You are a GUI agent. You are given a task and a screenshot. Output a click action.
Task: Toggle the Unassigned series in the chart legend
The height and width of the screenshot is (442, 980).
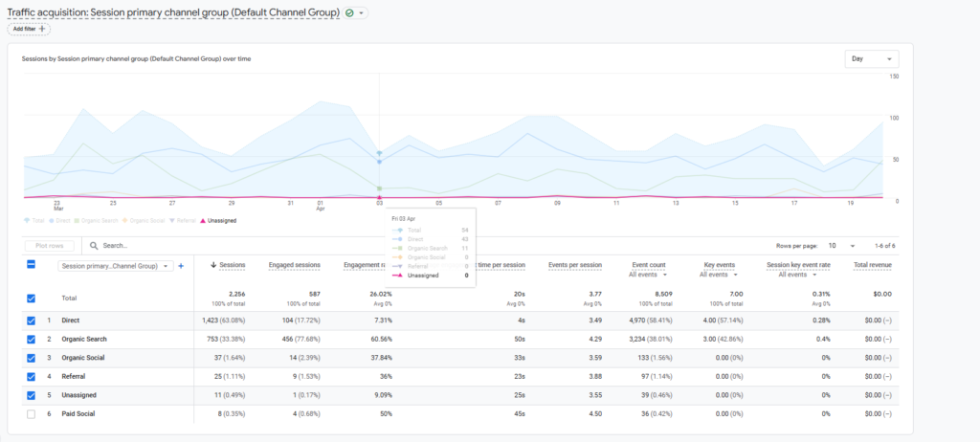click(x=217, y=221)
